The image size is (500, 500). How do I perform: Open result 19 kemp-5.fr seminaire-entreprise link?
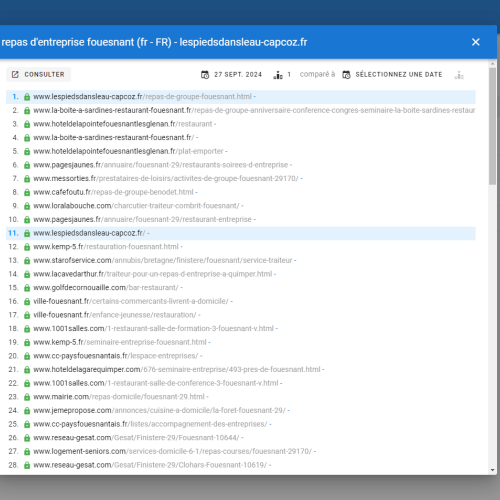(x=120, y=343)
